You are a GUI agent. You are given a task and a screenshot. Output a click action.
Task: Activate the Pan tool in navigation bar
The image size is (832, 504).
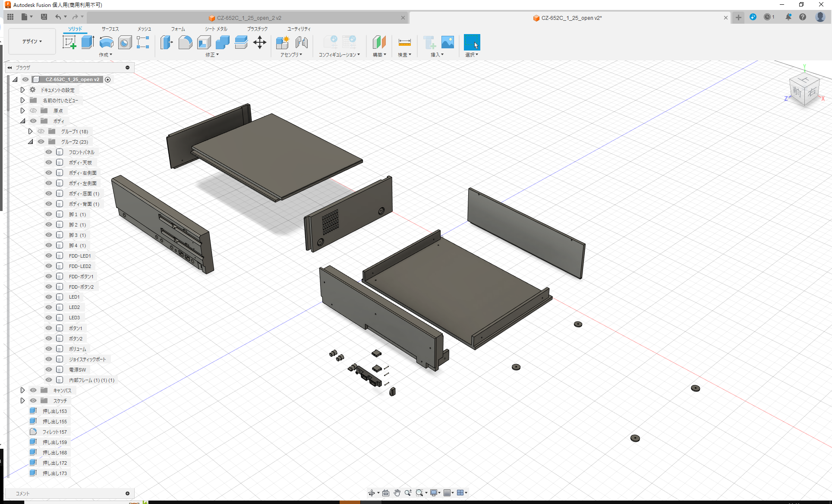pyautogui.click(x=397, y=492)
